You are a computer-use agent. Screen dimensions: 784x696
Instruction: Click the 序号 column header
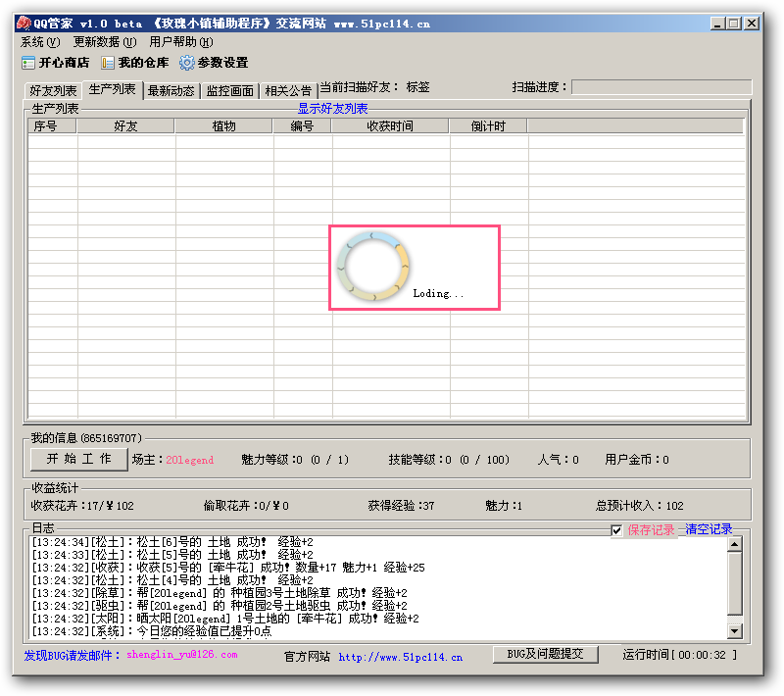(52, 126)
